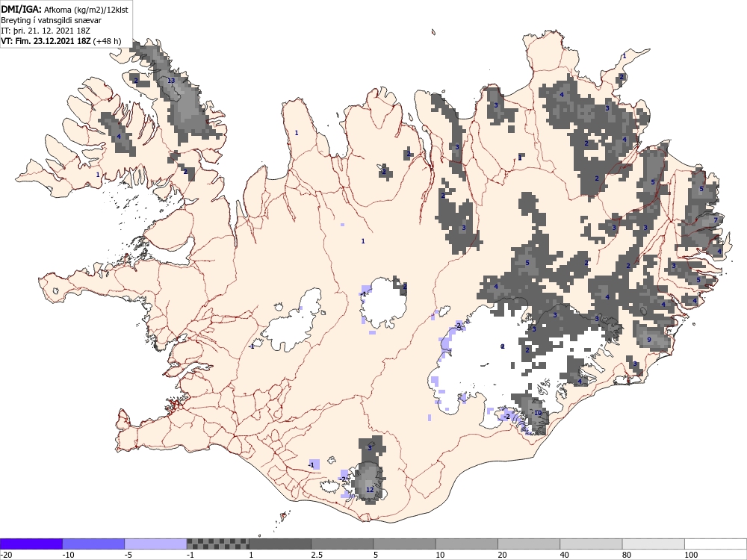The height and width of the screenshot is (560, 747).
Task: Click the 'IT: þri. 21. 12. 2021 18Z' line
Action: [46, 31]
